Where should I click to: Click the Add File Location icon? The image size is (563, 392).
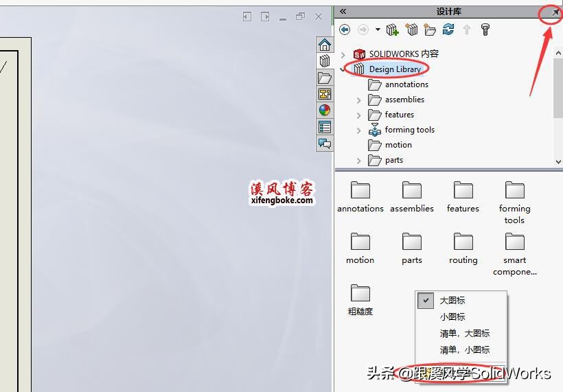click(411, 30)
